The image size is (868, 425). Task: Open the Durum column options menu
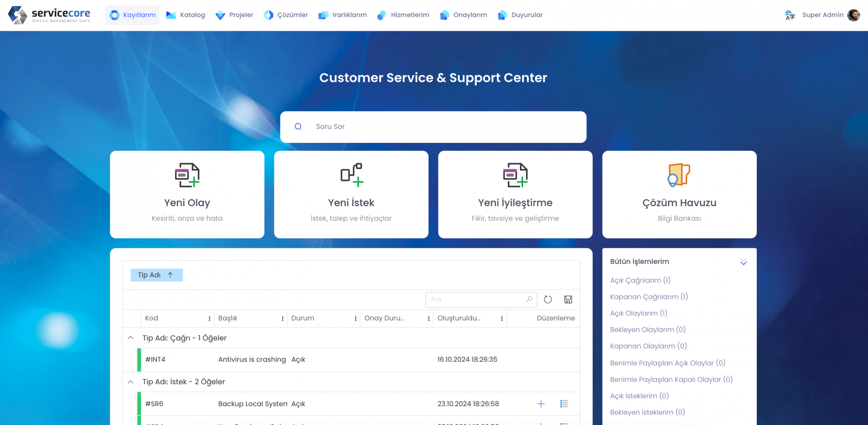(x=355, y=318)
